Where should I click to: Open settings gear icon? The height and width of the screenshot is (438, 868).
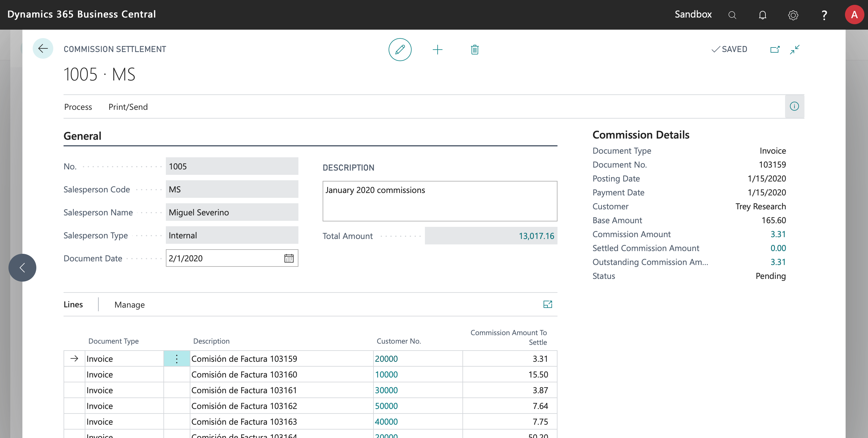(x=793, y=15)
